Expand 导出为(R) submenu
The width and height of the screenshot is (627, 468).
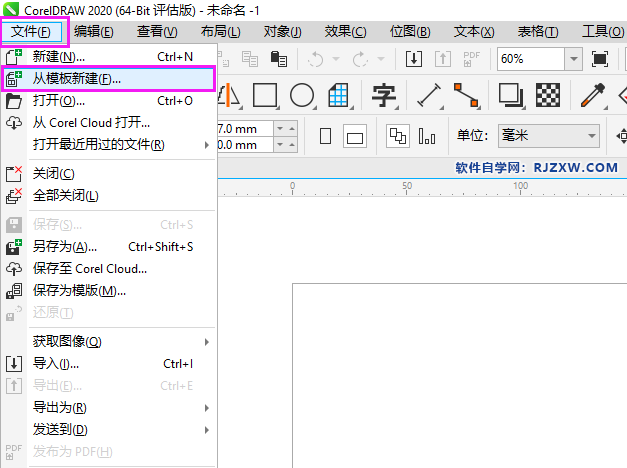[109, 408]
